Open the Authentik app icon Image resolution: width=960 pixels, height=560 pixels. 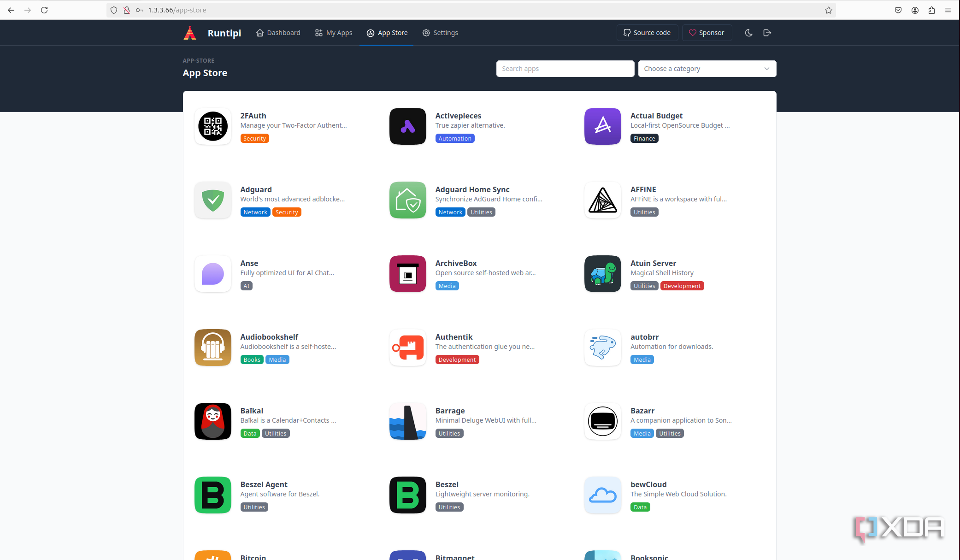point(407,348)
